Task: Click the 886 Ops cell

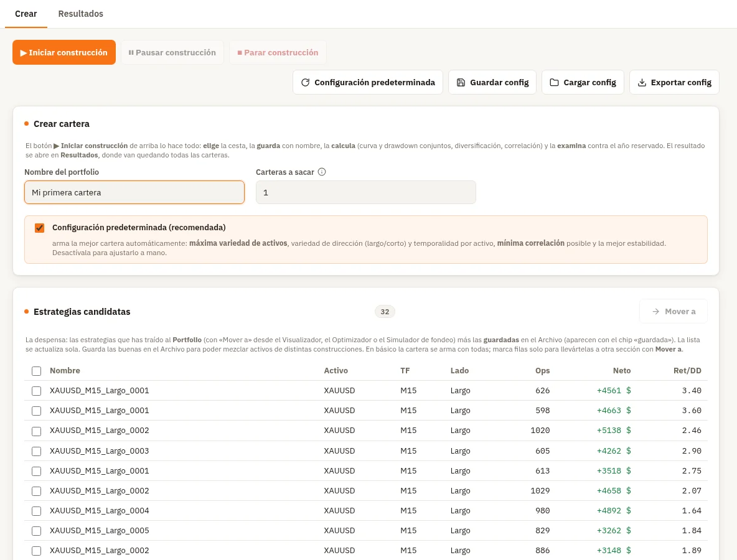Action: coord(542,551)
